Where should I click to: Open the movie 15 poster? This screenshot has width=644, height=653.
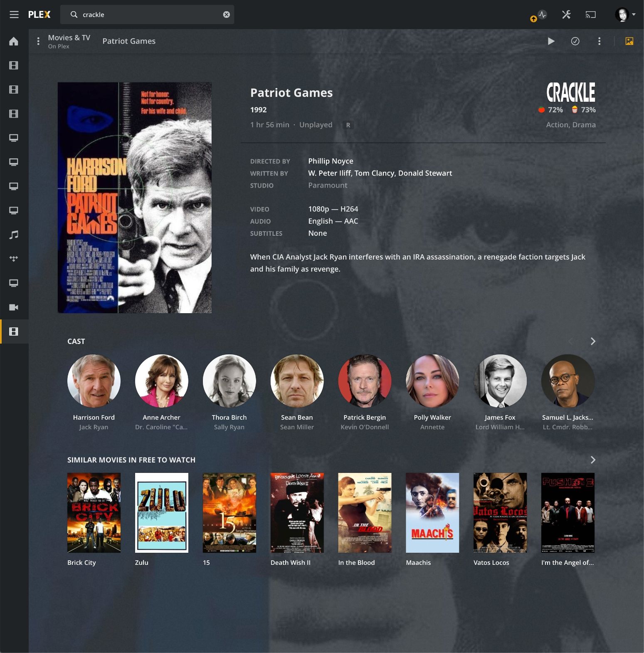pyautogui.click(x=229, y=513)
